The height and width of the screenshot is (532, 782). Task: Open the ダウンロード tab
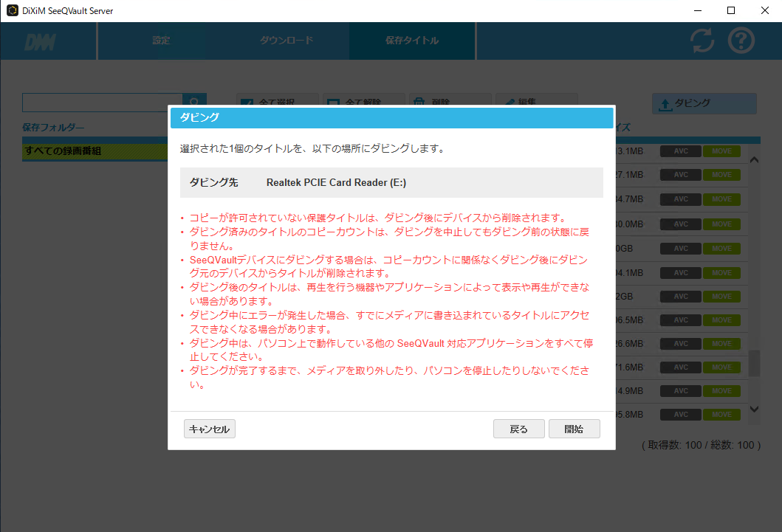click(287, 41)
